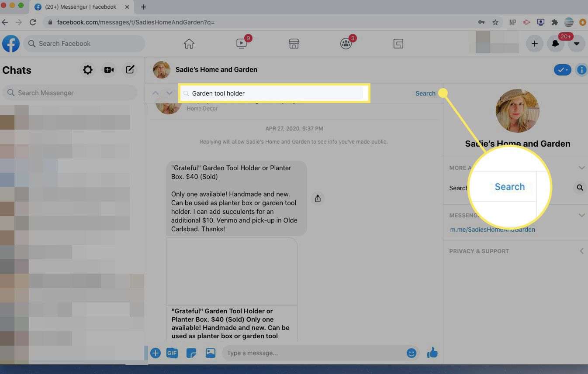588x374 pixels.
Task: Collapse the Messenger Link section
Action: (581, 215)
